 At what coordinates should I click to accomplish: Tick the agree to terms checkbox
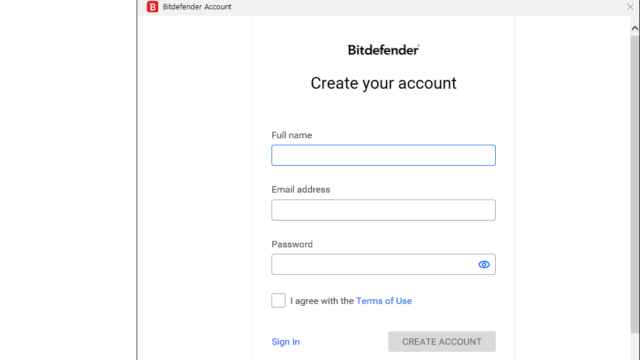(278, 300)
